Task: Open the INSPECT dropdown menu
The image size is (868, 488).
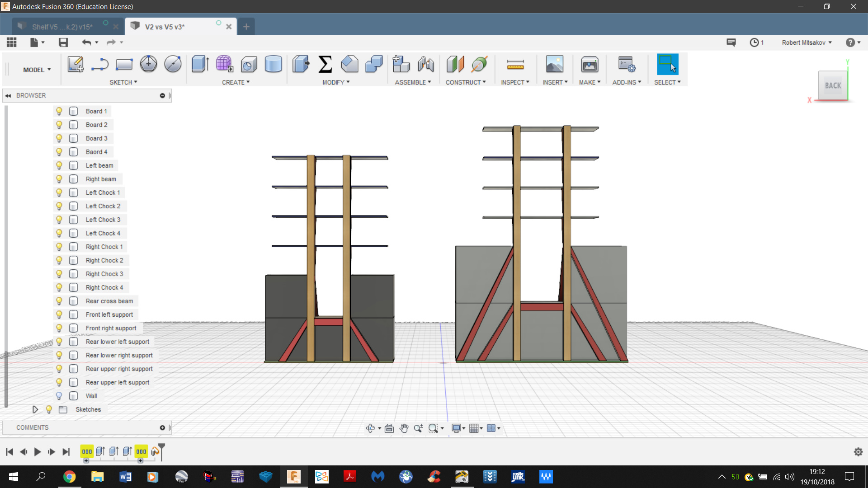Action: [x=515, y=82]
